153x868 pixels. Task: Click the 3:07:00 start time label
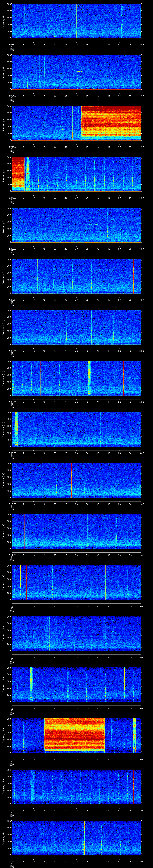[x=12, y=351]
